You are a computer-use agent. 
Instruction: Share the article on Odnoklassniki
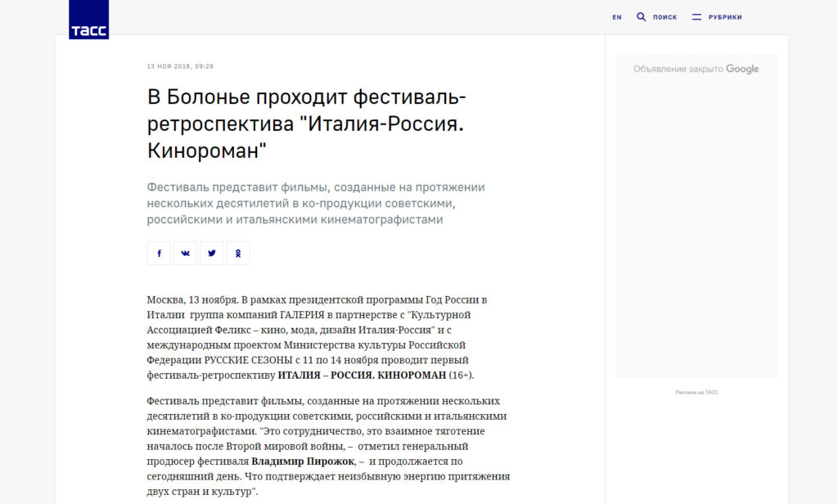click(238, 253)
